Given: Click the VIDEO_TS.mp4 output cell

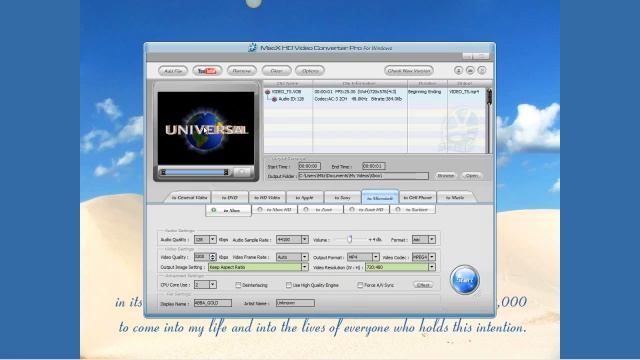Looking at the screenshot, I should click(x=464, y=92).
